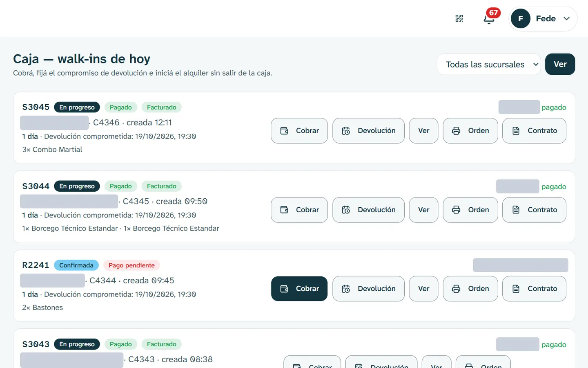The image size is (588, 368).
Task: Click printer icon of S3044 Orden
Action: pos(456,210)
